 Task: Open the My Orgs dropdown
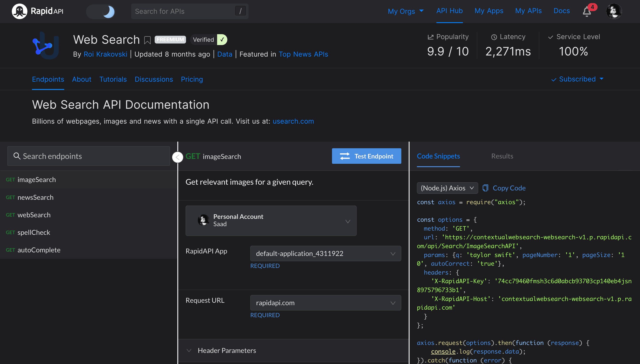(406, 11)
